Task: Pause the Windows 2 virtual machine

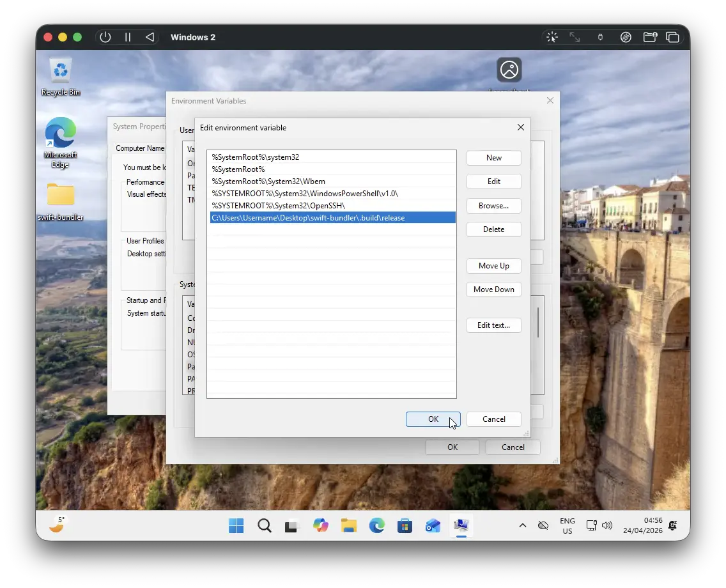Action: point(128,37)
